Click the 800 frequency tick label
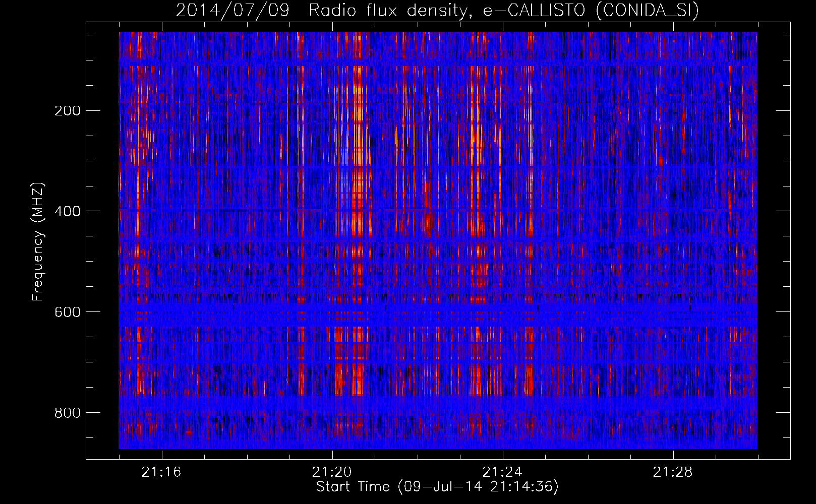Screen dimensions: 816x504 pyautogui.click(x=68, y=413)
